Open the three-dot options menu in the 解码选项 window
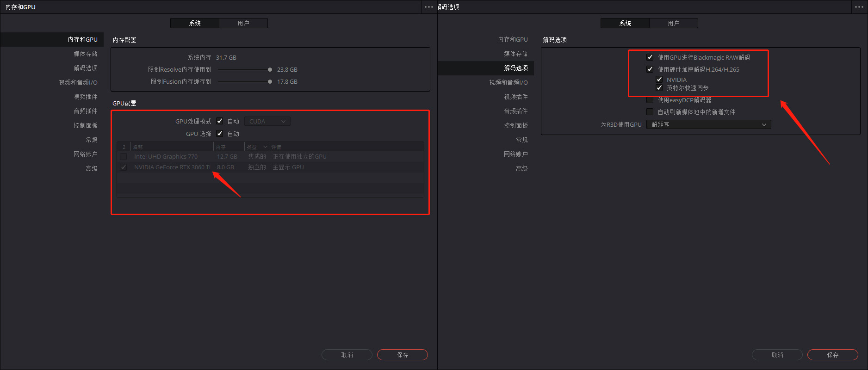This screenshot has width=868, height=370. (x=859, y=7)
